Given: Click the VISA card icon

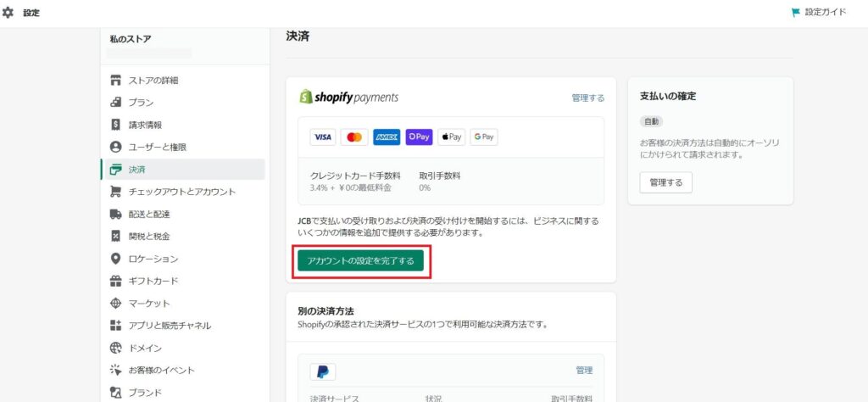Looking at the screenshot, I should [323, 137].
